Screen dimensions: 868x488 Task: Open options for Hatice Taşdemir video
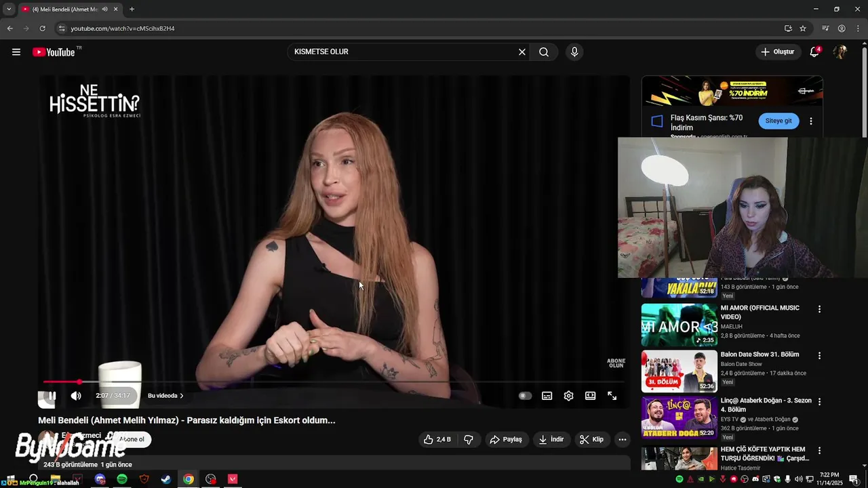pyautogui.click(x=819, y=451)
